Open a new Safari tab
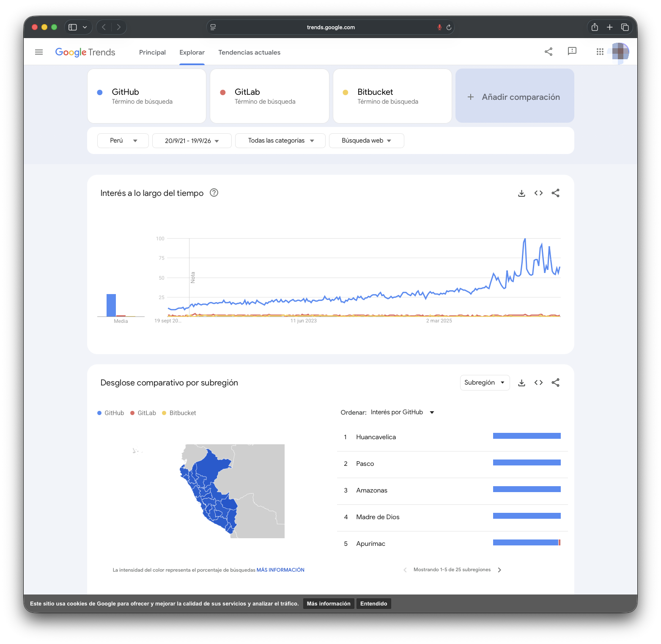The image size is (661, 644). 609,27
